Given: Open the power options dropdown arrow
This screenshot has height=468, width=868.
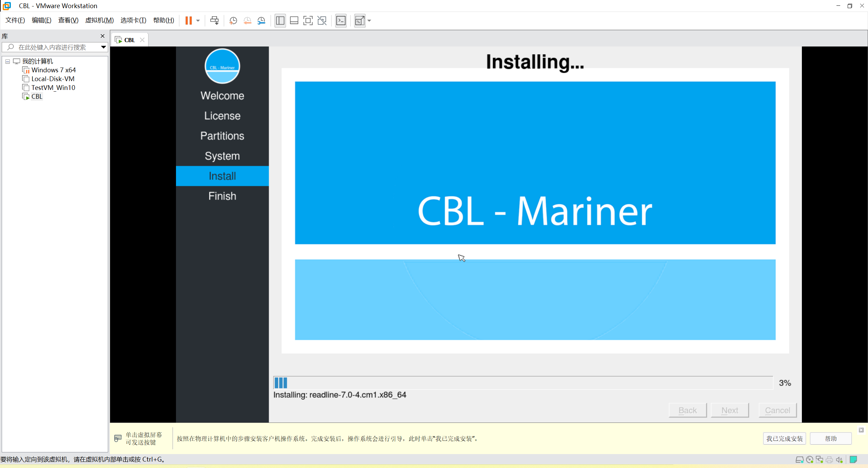Looking at the screenshot, I should [x=198, y=21].
